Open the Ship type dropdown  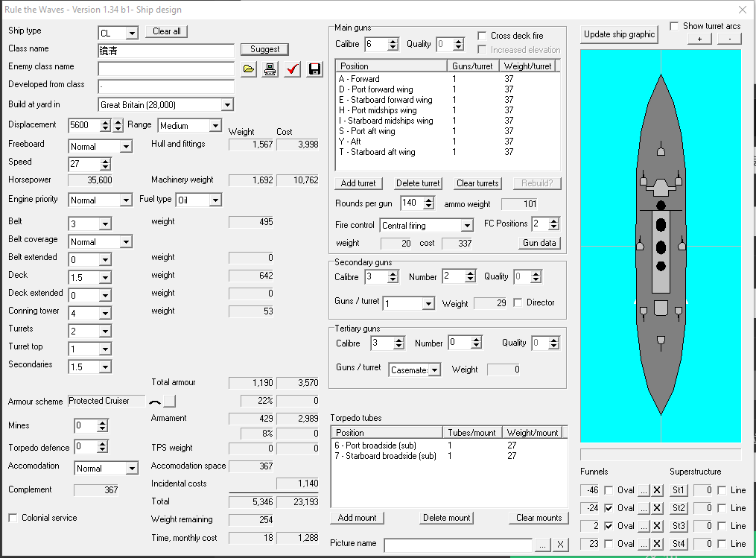coord(132,34)
